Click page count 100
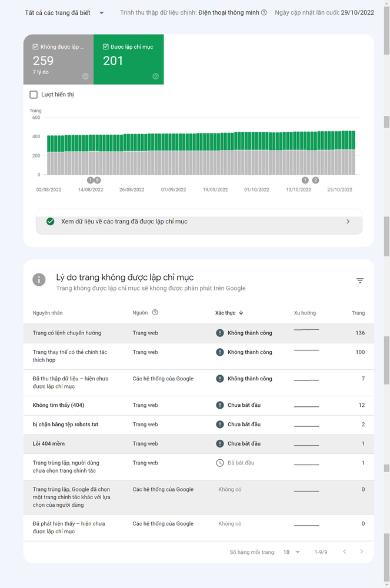 [360, 352]
